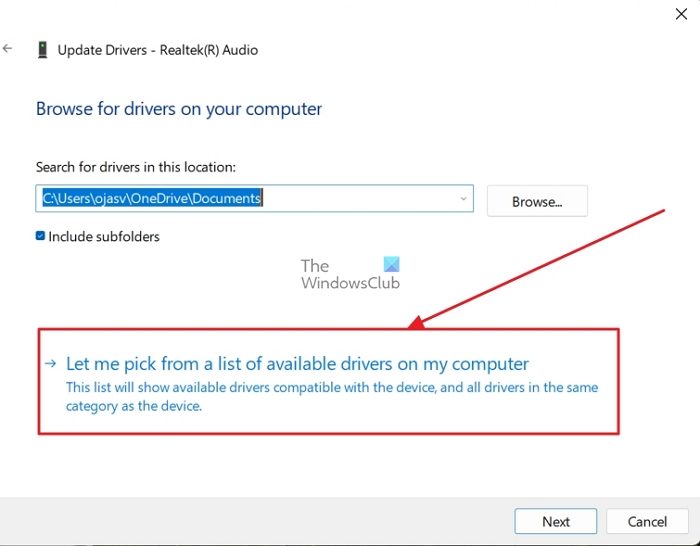The height and width of the screenshot is (546, 700).
Task: Cancel the driver update wizard
Action: pyautogui.click(x=647, y=521)
